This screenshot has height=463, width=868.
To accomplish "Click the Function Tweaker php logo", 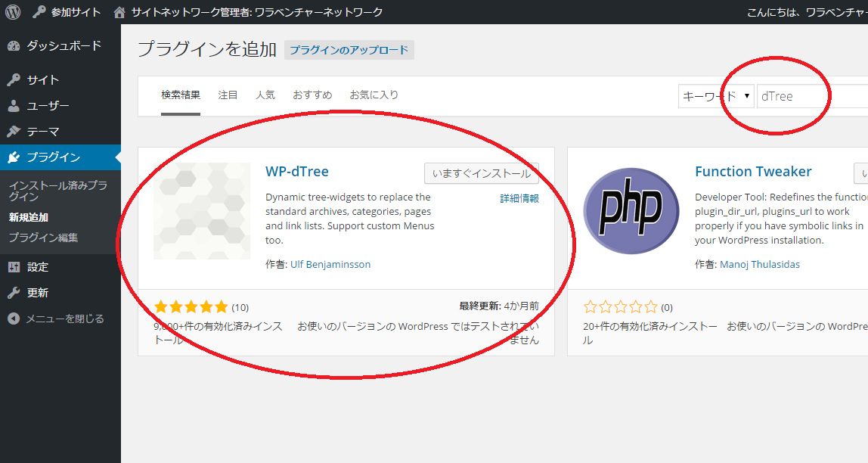I will (x=631, y=211).
